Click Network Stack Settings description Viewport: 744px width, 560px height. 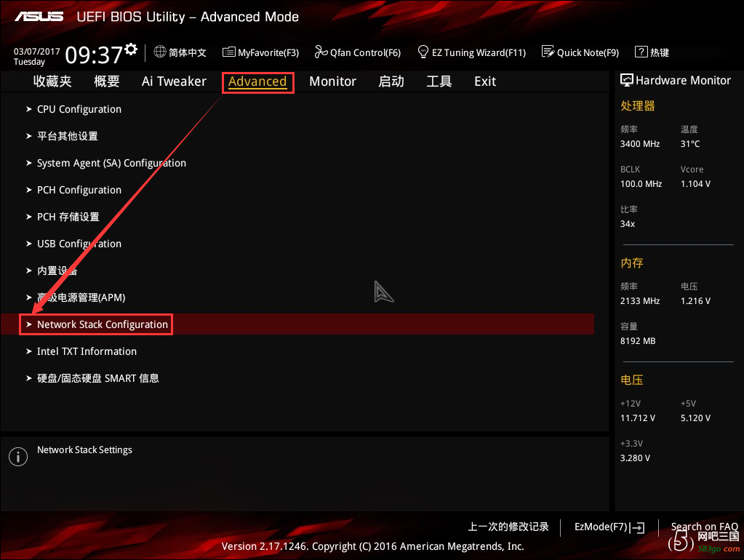click(84, 450)
